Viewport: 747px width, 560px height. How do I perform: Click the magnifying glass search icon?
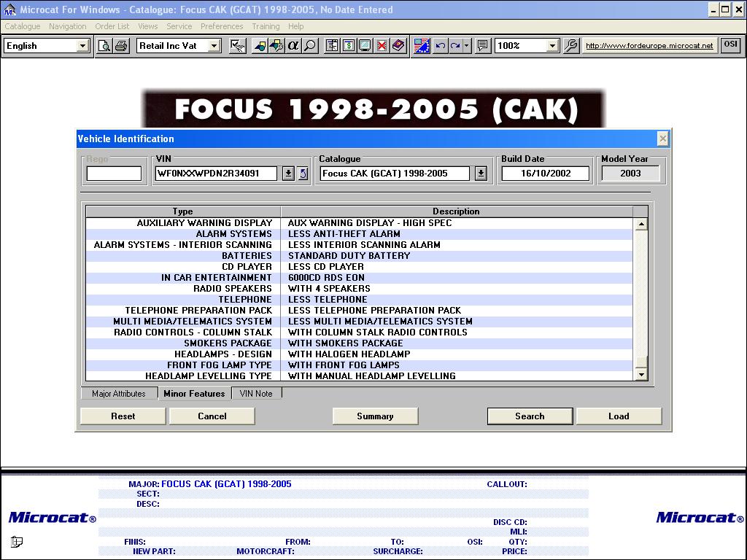[310, 45]
